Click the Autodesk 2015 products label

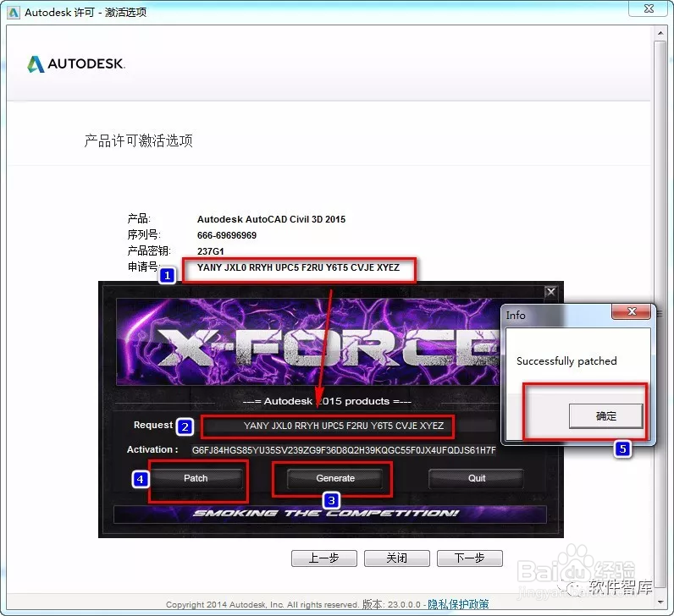[x=327, y=401]
